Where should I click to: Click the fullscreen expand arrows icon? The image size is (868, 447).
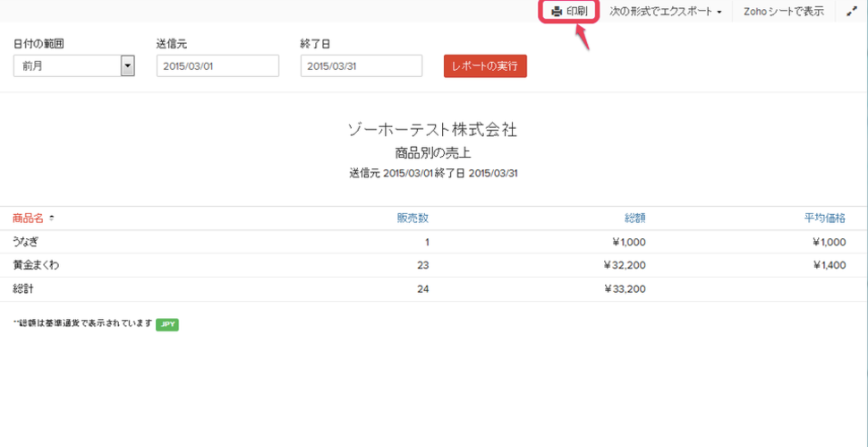(x=851, y=12)
